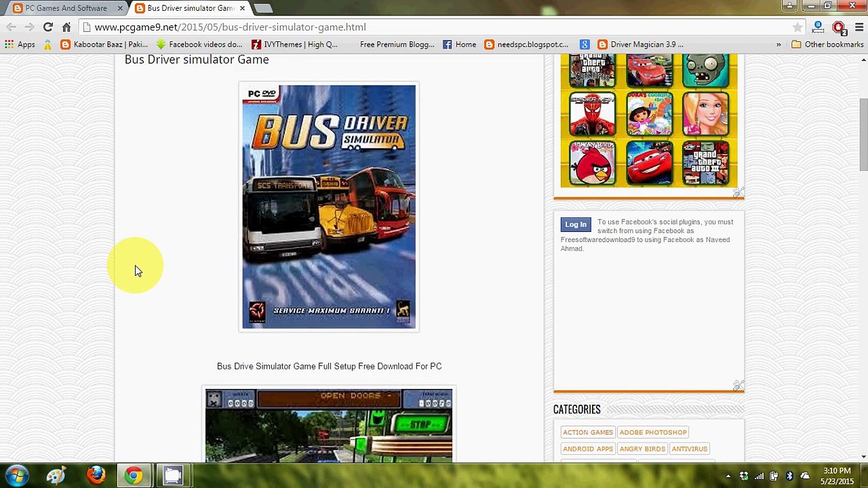Click the page vertical scrollbar thumb
The height and width of the screenshot is (488, 868).
click(863, 134)
